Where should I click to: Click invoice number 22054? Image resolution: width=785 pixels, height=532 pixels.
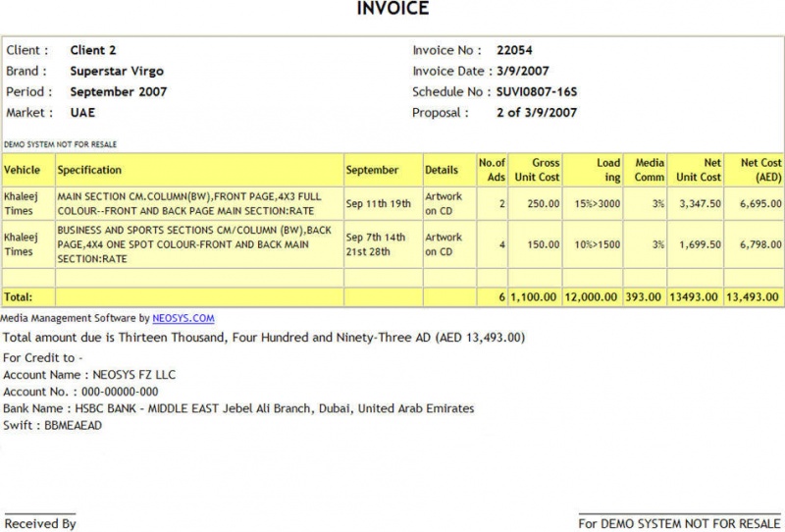[514, 50]
